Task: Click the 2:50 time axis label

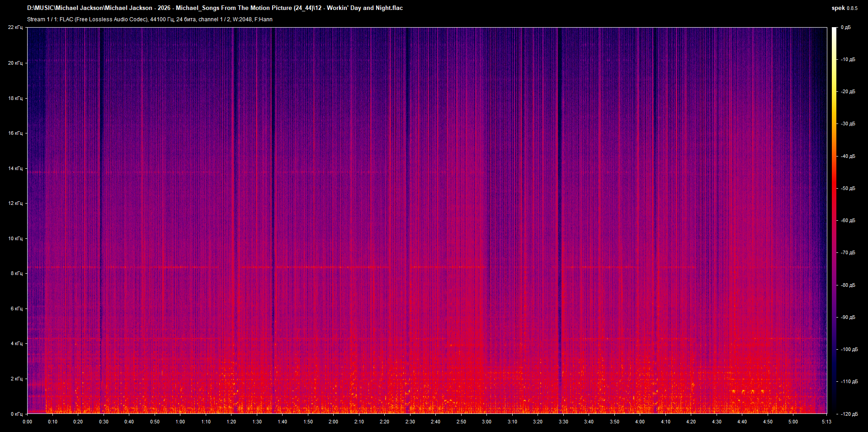Action: point(461,422)
